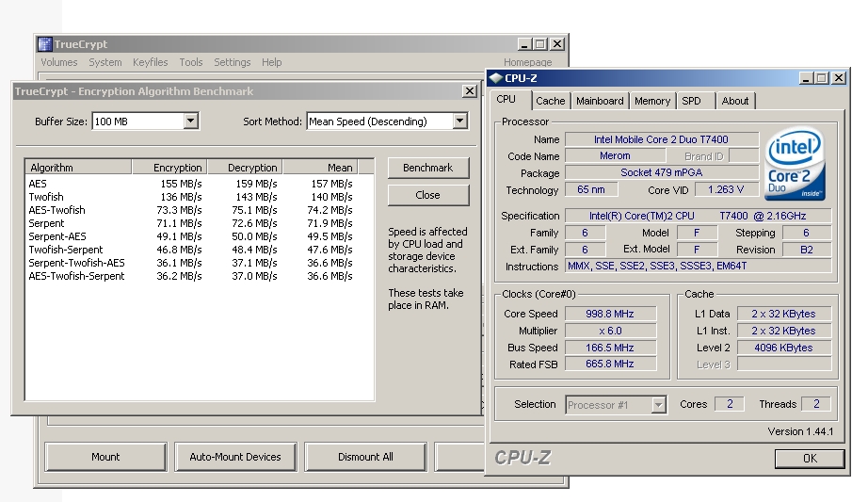The width and height of the screenshot is (868, 502).
Task: Click the Intel Core 2 Duo logo
Action: (x=795, y=164)
